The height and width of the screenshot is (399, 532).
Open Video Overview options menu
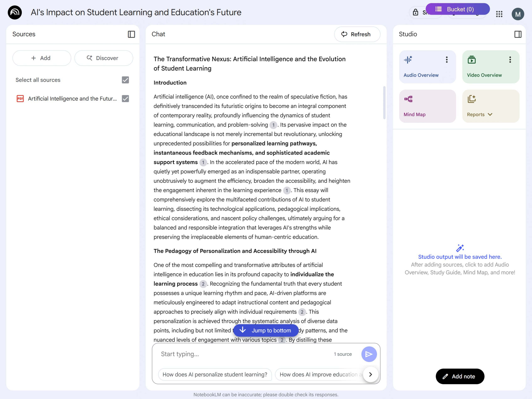[510, 60]
